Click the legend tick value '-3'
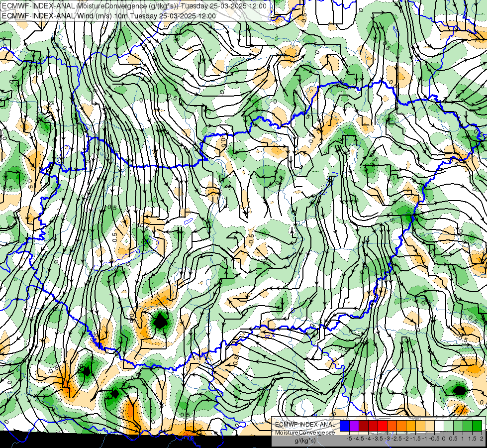Viewport: 487px width, 448px height. tap(387, 439)
